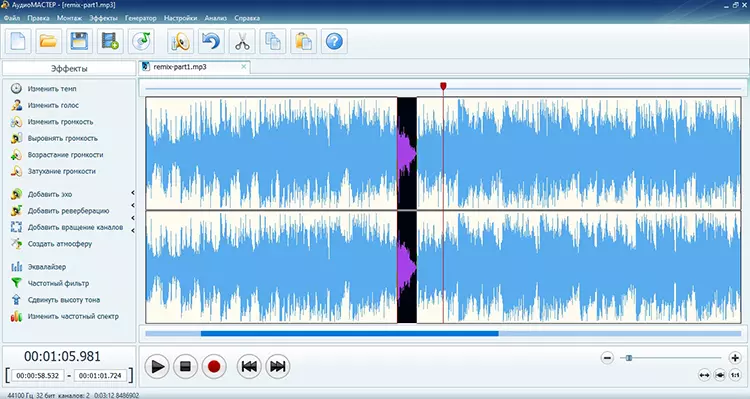Click the dark blue horizontal scrollbar thumb
Screen dimensions: 750x399
click(350, 333)
